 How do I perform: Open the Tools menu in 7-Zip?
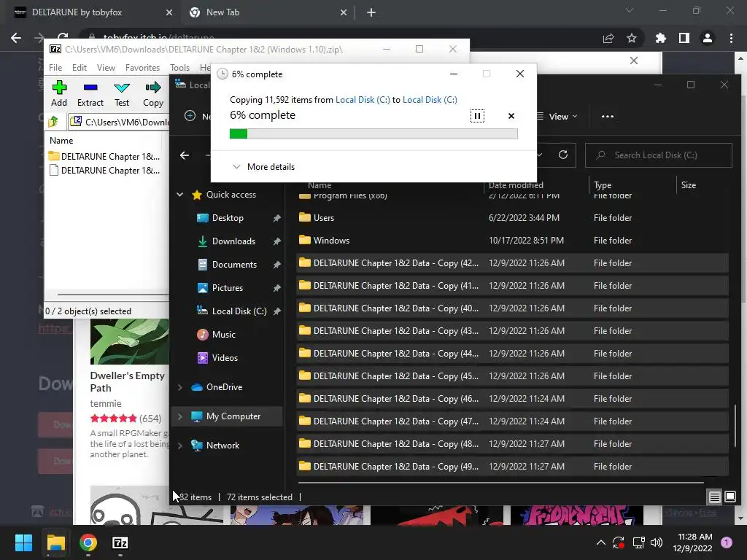(179, 68)
